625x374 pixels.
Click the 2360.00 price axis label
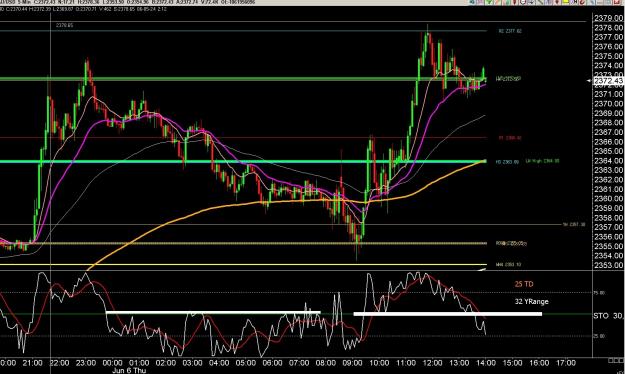point(608,199)
